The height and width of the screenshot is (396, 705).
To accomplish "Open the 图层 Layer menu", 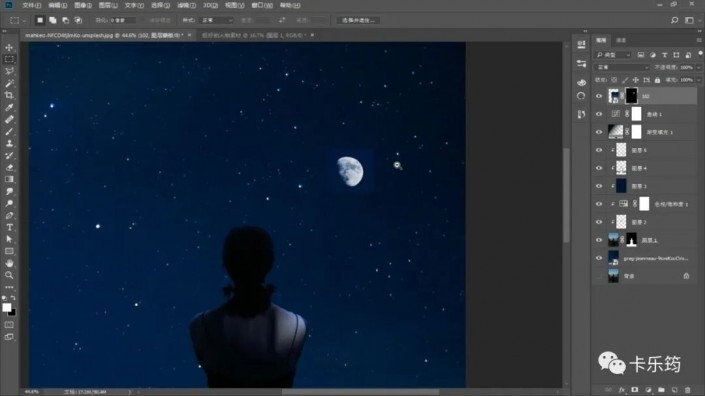I will click(108, 5).
